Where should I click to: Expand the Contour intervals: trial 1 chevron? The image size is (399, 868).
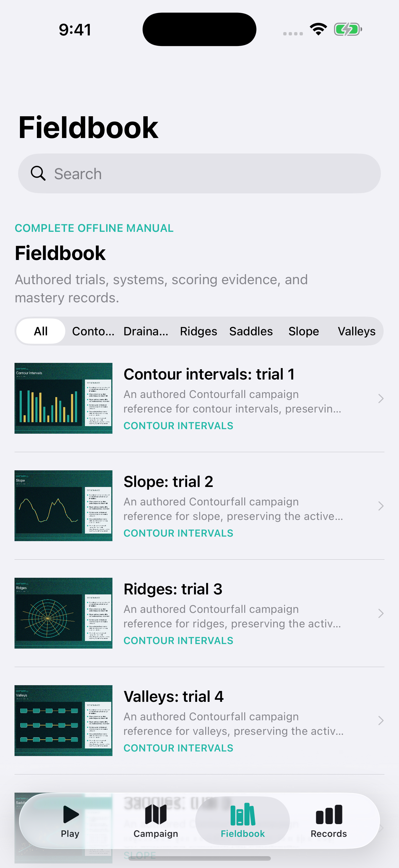click(x=381, y=399)
